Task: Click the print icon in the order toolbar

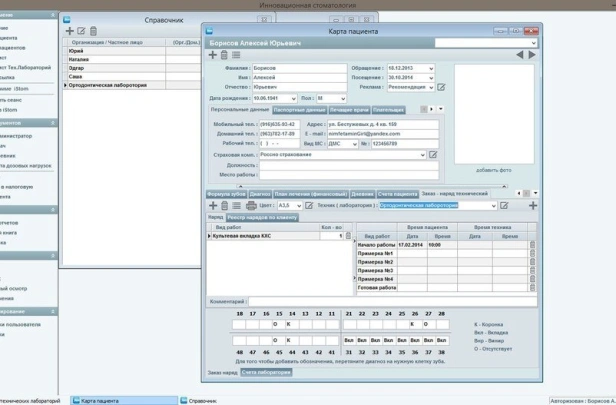Action: (251, 206)
